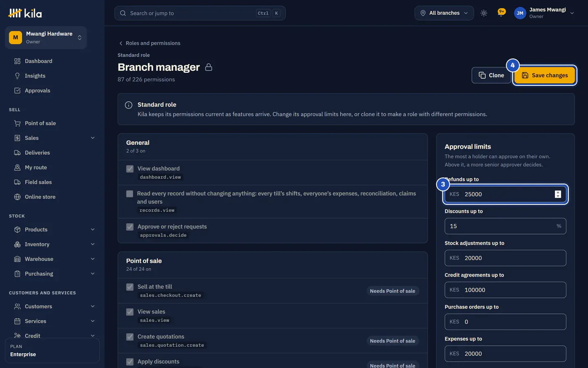This screenshot has height=368, width=588.
Task: Expand the Sales submenu chevron
Action: click(93, 138)
